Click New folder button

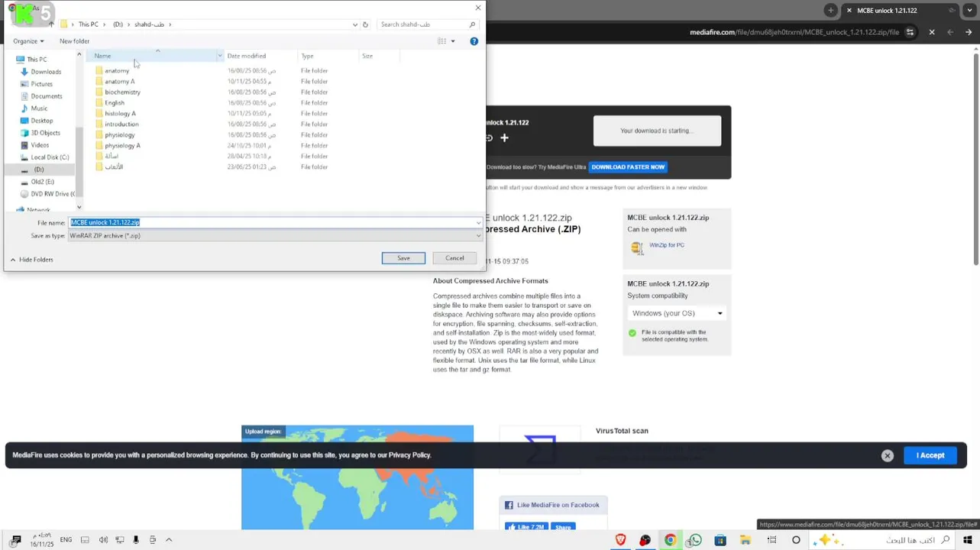pyautogui.click(x=74, y=41)
